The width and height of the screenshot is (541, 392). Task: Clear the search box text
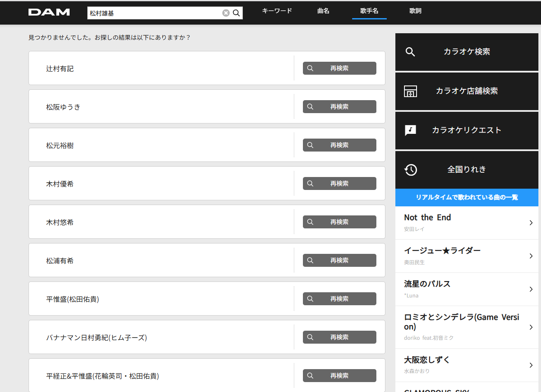pyautogui.click(x=226, y=13)
